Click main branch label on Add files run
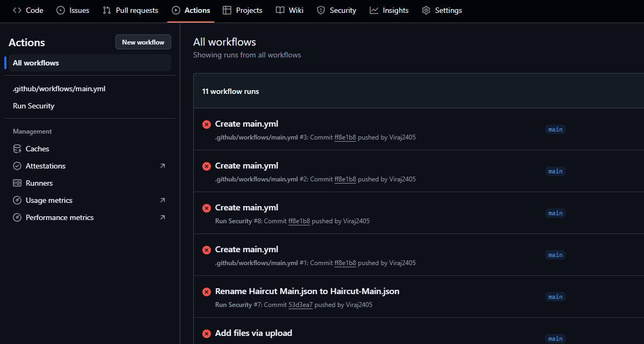Screen dimensions: 644x344 555,339
